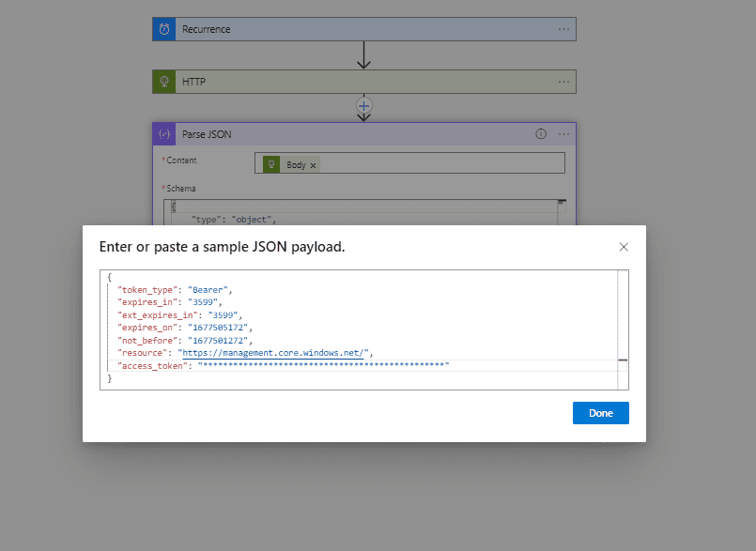Remove the Body token from Content
Viewport: 756px width, 551px height.
pyautogui.click(x=313, y=165)
